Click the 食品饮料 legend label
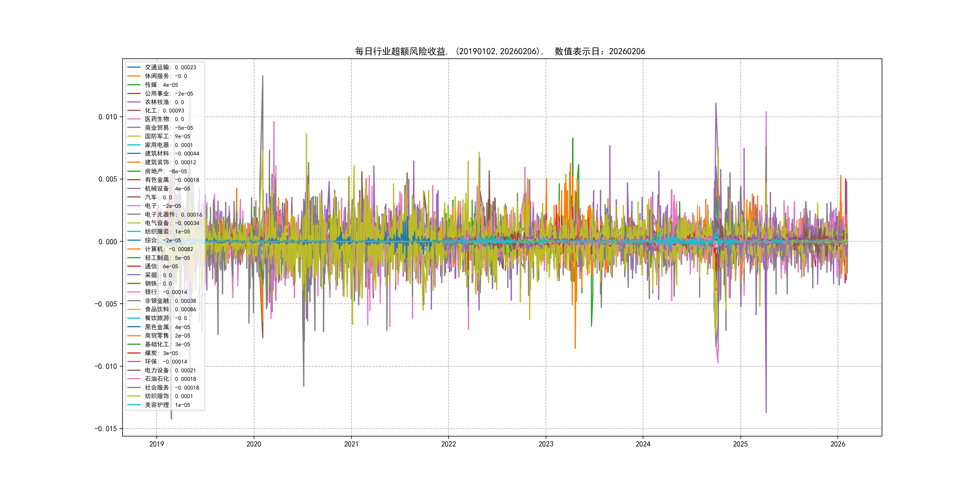This screenshot has width=980, height=490. point(157,309)
